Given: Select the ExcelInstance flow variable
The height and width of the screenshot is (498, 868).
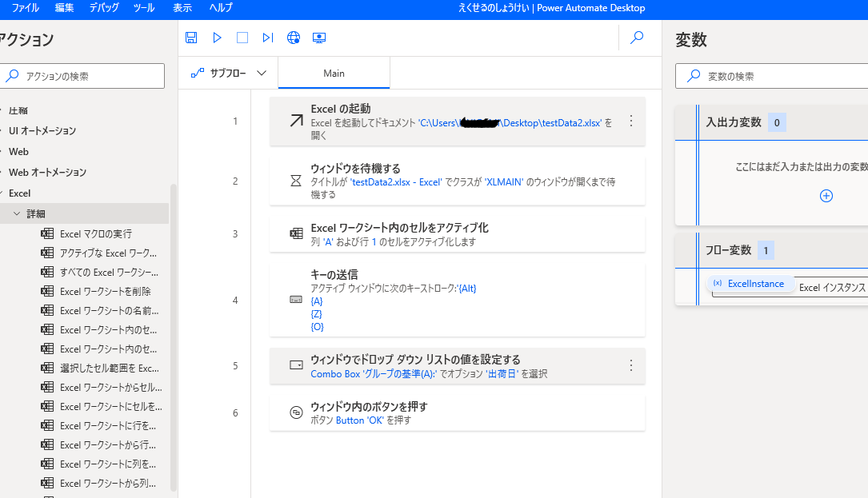Looking at the screenshot, I should coord(750,284).
